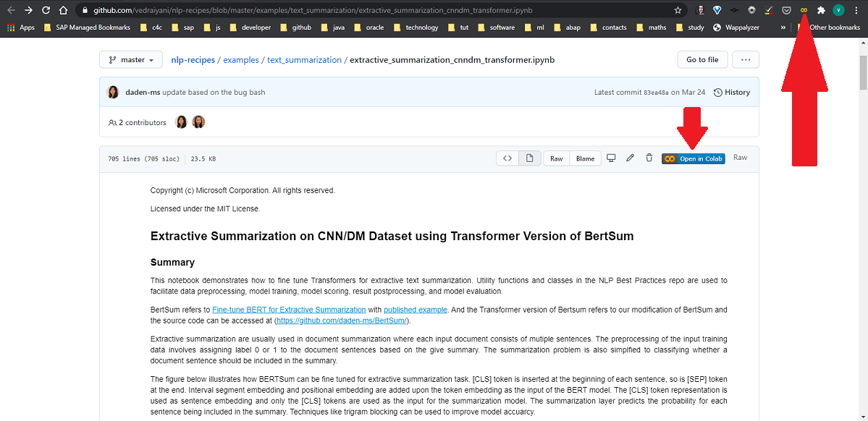This screenshot has height=421, width=868.
Task: Open the Chrome profile avatar 'v'
Action: (838, 10)
